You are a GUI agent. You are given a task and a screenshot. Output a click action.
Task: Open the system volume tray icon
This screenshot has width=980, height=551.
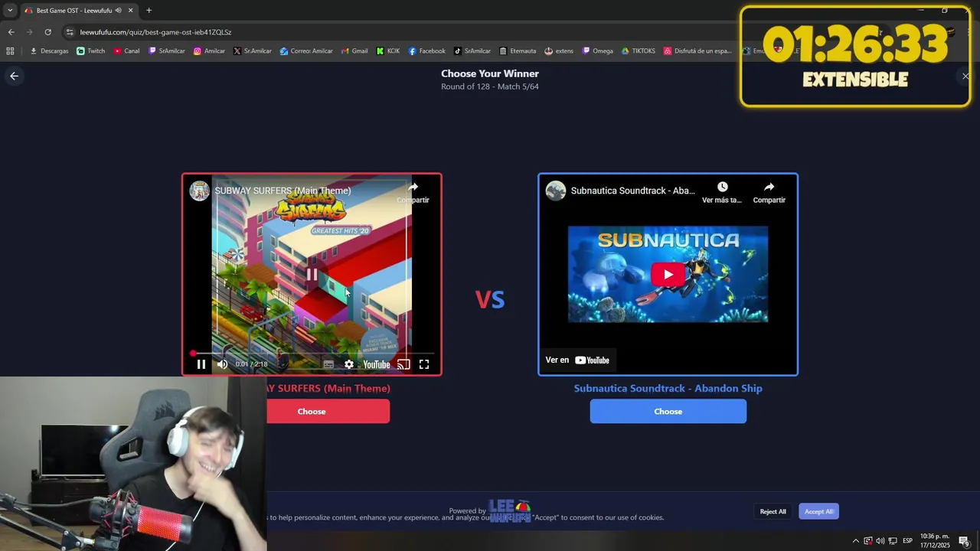coord(880,541)
